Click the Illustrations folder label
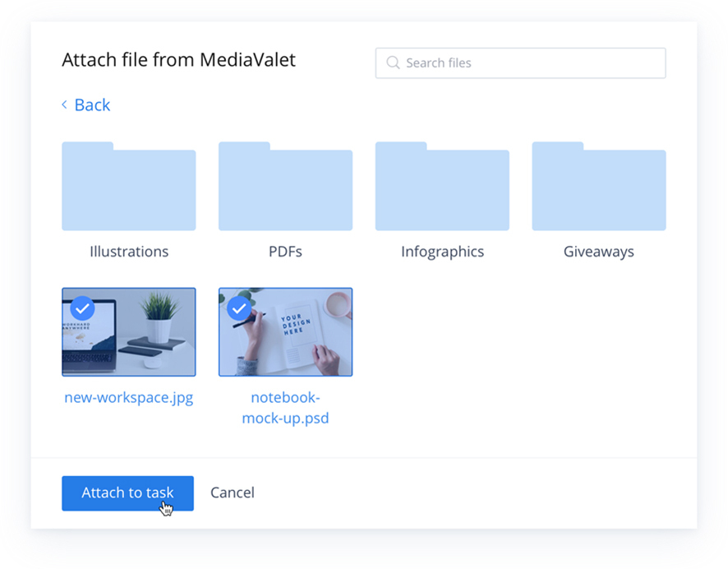 (129, 252)
